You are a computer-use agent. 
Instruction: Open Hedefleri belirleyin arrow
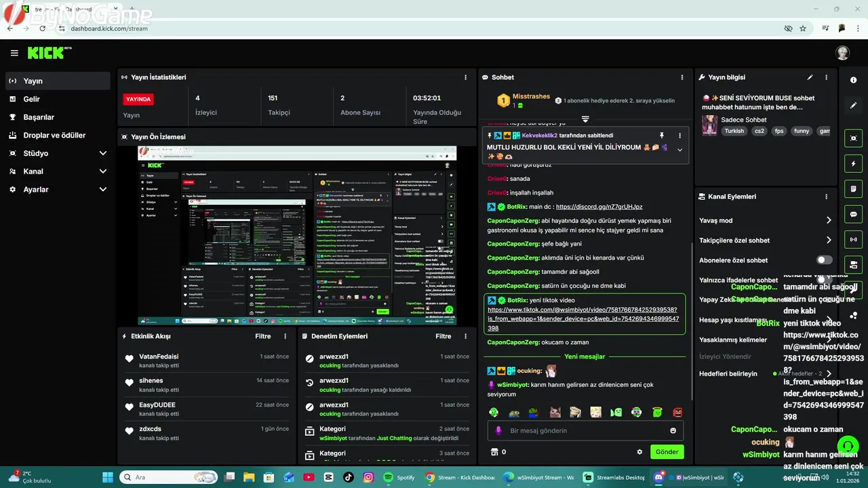coord(828,373)
